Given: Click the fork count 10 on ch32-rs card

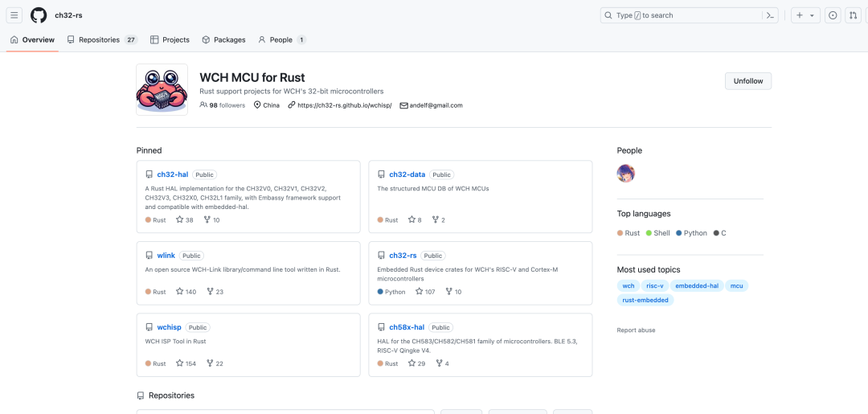Looking at the screenshot, I should coord(453,292).
